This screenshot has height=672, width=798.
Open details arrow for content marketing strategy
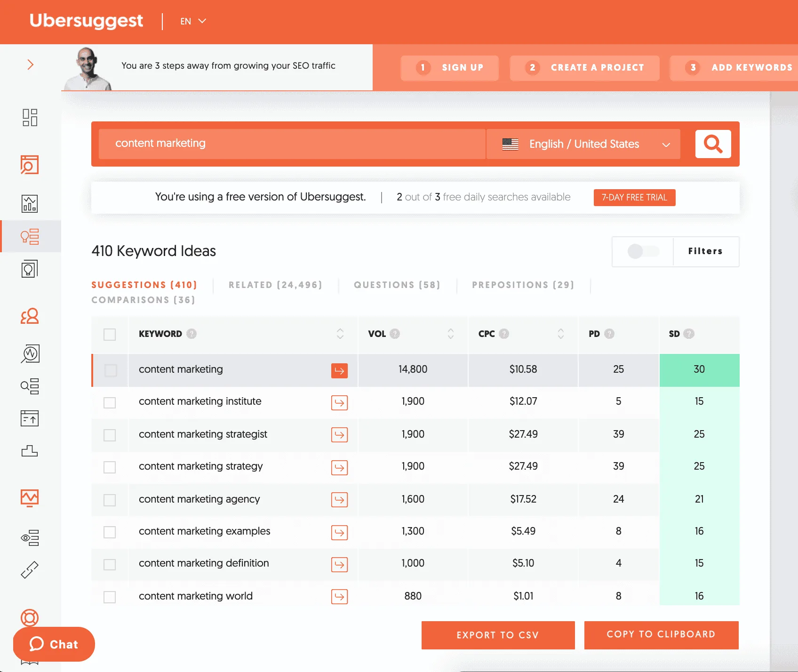[x=339, y=468]
